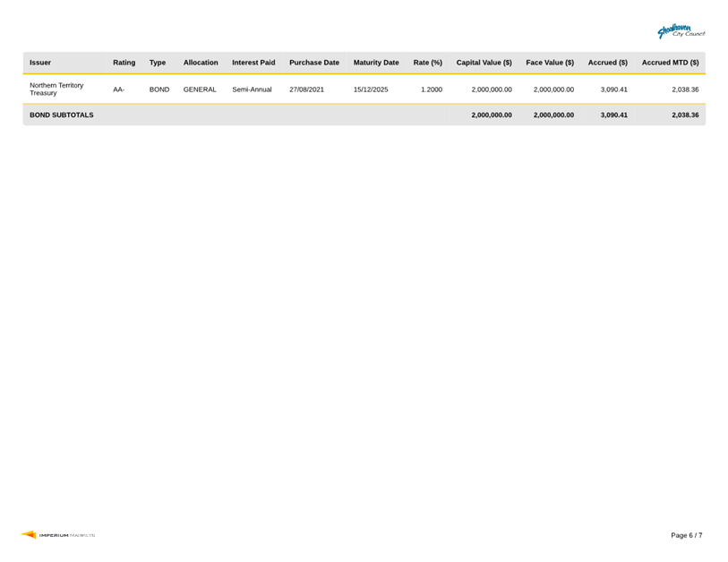Click the Imperium Markets logo
Viewport: 728px width, 562px height.
click(58, 535)
